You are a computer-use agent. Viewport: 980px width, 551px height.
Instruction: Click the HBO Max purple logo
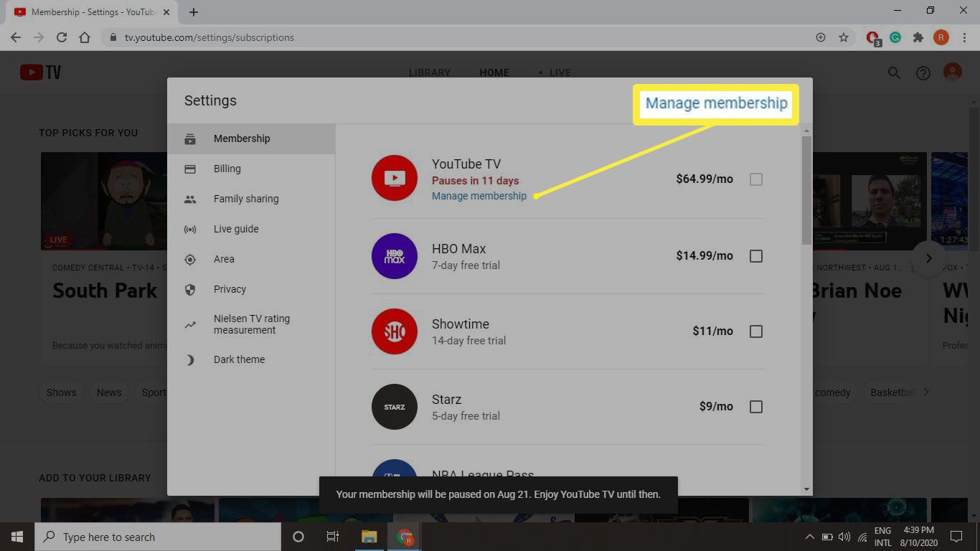click(x=395, y=256)
